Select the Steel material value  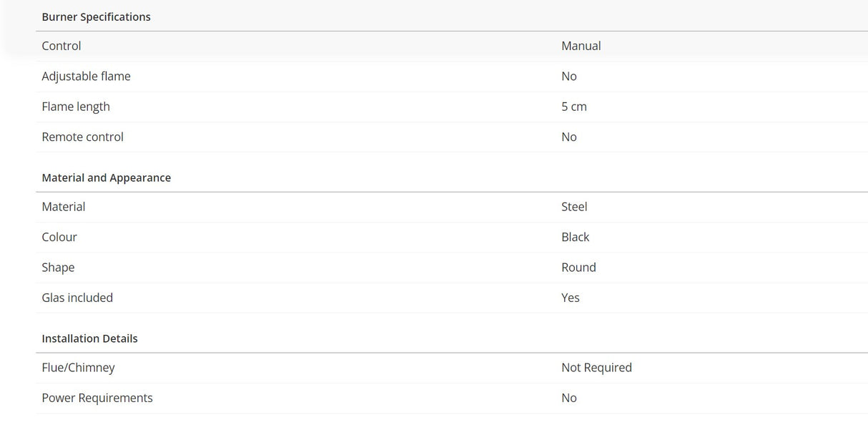(x=574, y=207)
